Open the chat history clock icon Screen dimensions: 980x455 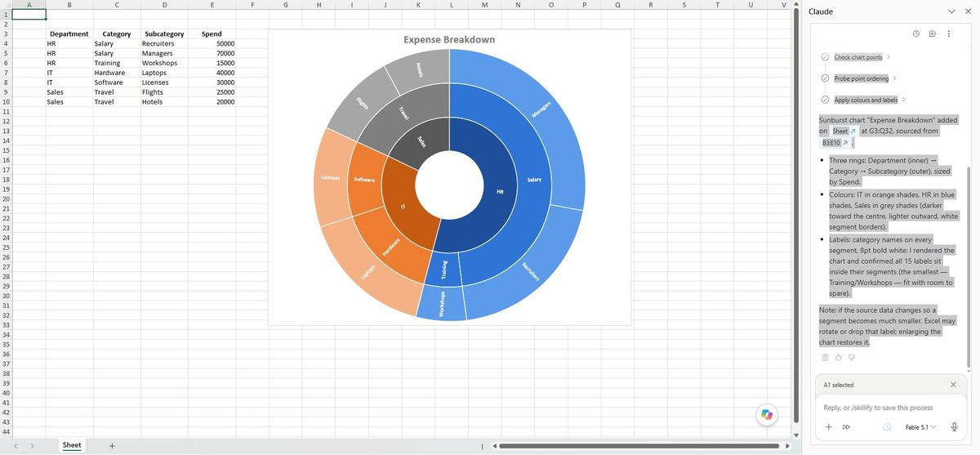[916, 33]
